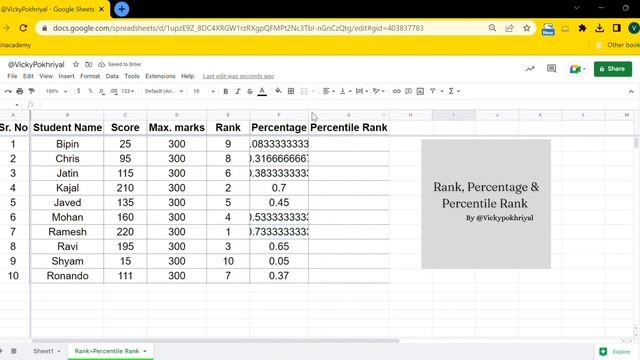
Task: Decrease decimal places button
Action: click(102, 91)
